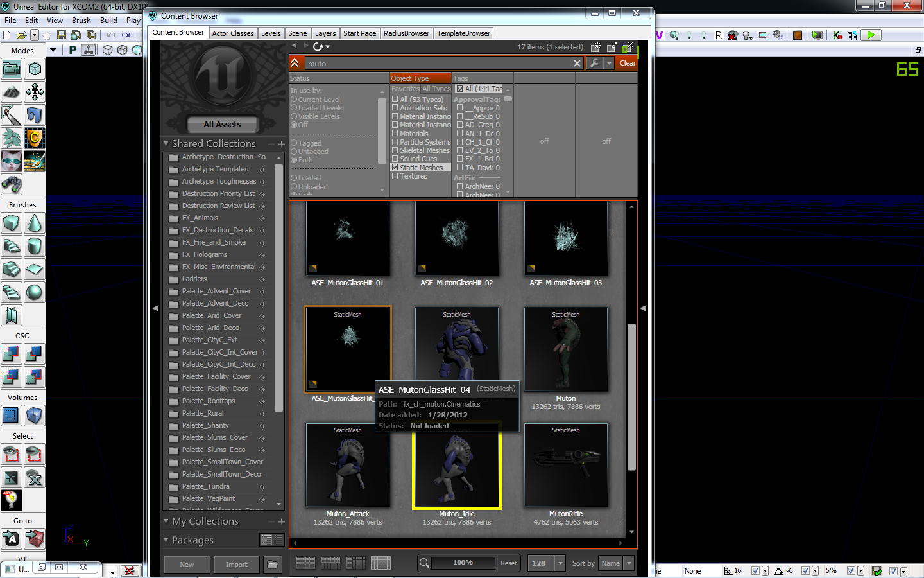Image resolution: width=924 pixels, height=578 pixels.
Task: Check the Particle Systems object type
Action: [x=395, y=142]
